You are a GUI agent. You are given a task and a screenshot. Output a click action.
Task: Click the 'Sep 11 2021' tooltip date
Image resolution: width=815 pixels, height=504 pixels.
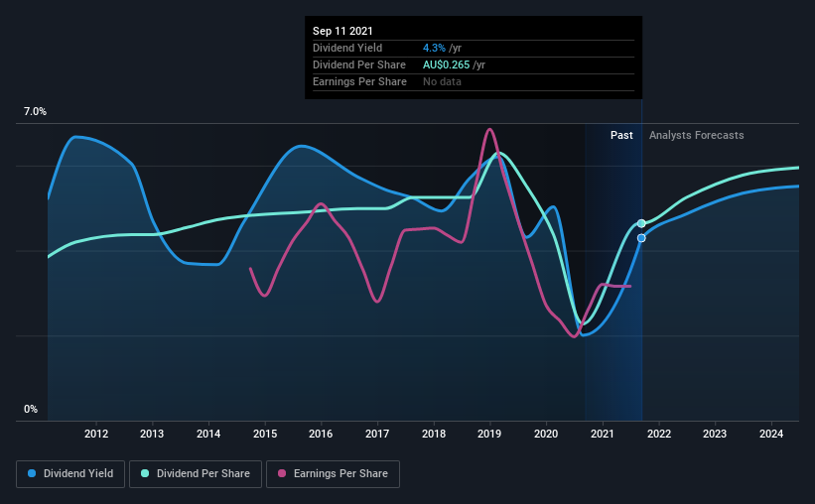pos(342,31)
